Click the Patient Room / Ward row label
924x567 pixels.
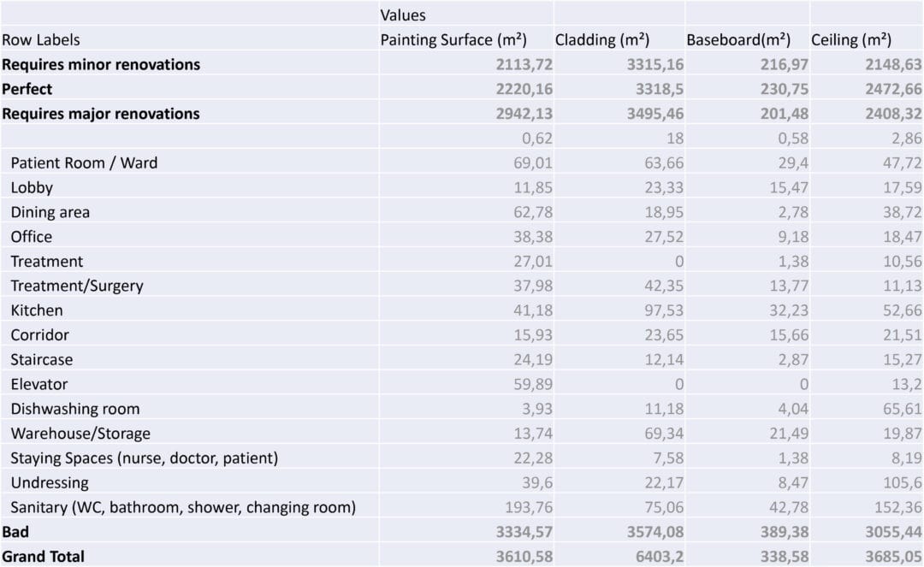coord(84,162)
